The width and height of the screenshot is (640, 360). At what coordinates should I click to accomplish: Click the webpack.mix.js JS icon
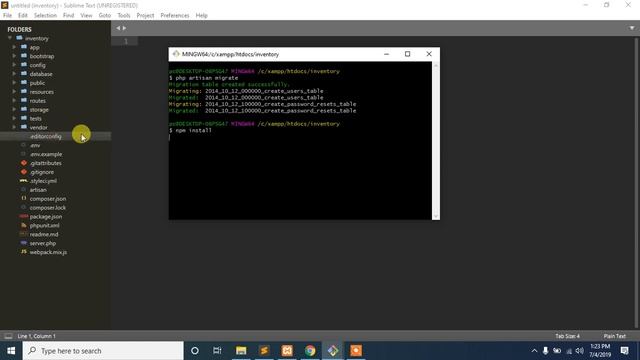pyautogui.click(x=24, y=252)
